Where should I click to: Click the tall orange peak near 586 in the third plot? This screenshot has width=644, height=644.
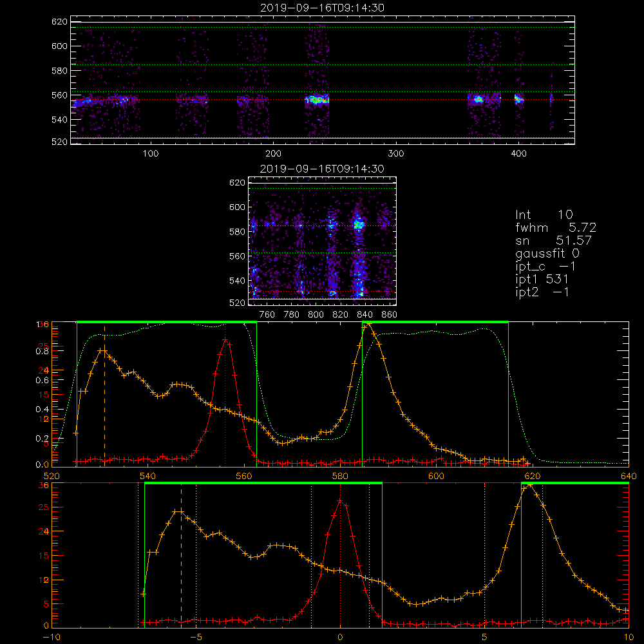pyautogui.click(x=368, y=324)
